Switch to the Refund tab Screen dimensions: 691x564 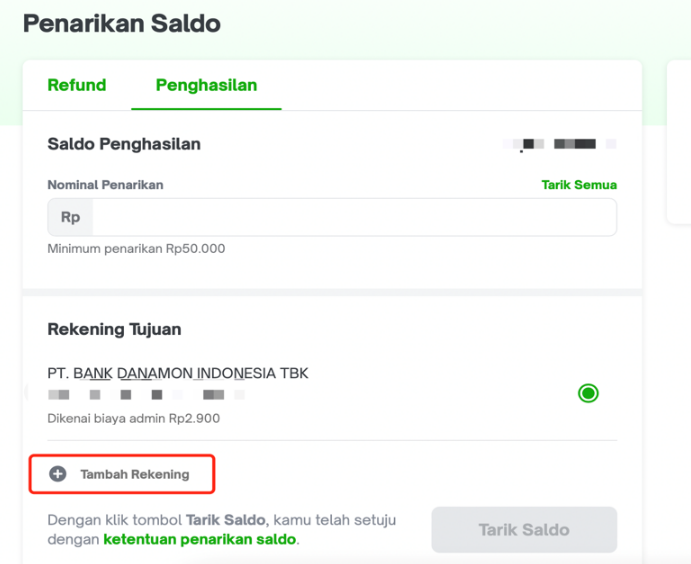point(77,85)
